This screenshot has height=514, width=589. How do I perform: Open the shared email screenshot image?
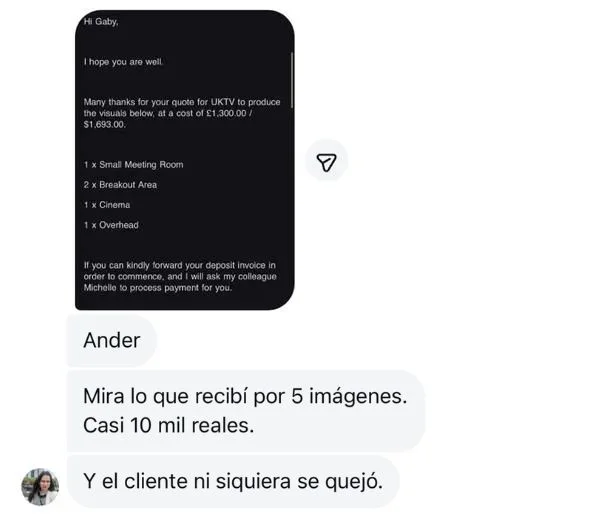pos(185,160)
